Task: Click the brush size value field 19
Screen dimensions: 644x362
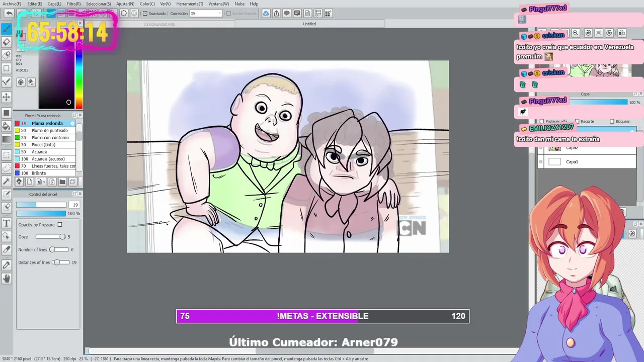Action: click(x=74, y=205)
